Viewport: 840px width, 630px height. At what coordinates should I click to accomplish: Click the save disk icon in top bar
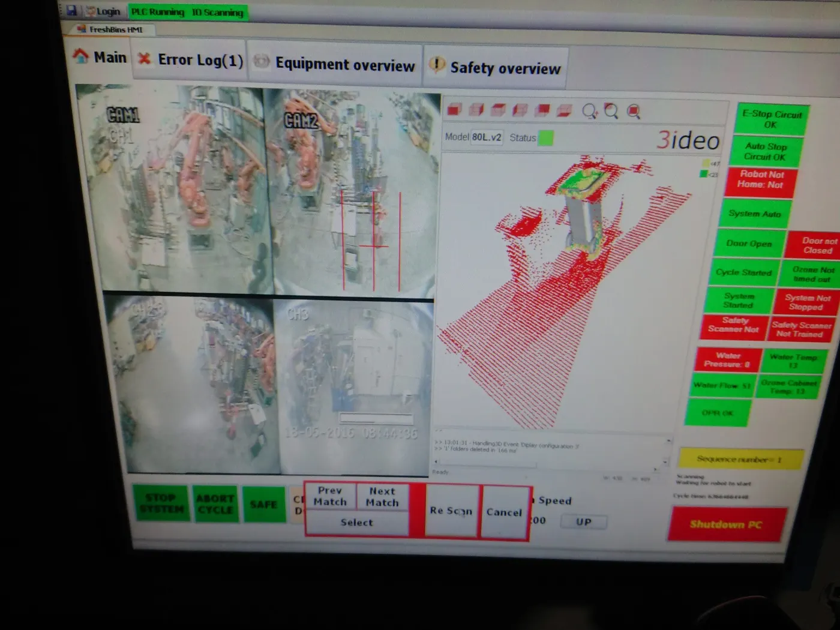coord(71,10)
